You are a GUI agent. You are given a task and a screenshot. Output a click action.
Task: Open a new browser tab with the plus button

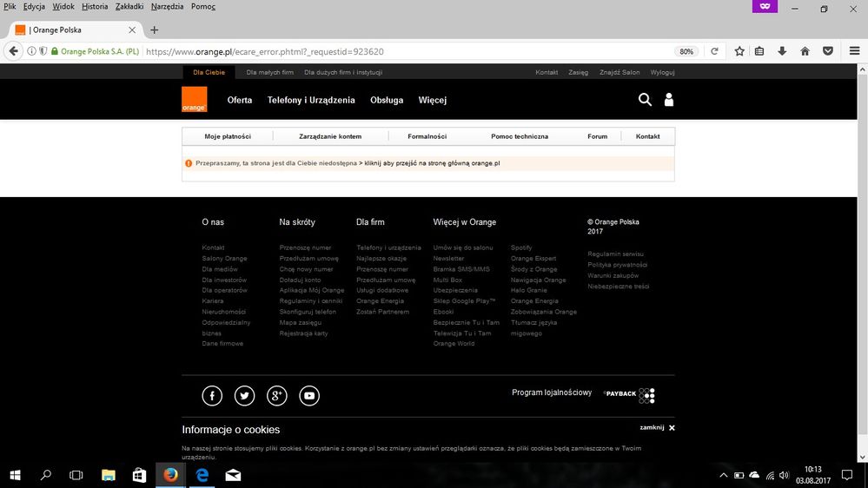(x=155, y=30)
